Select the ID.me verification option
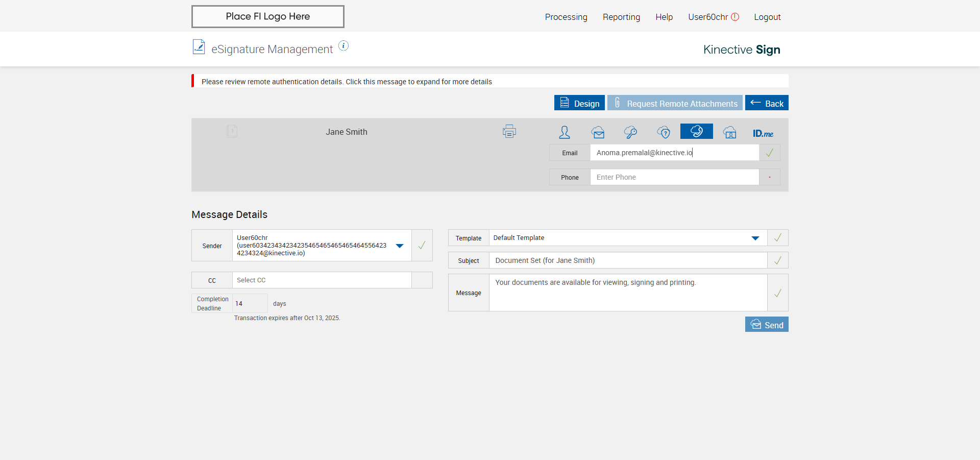 [763, 133]
